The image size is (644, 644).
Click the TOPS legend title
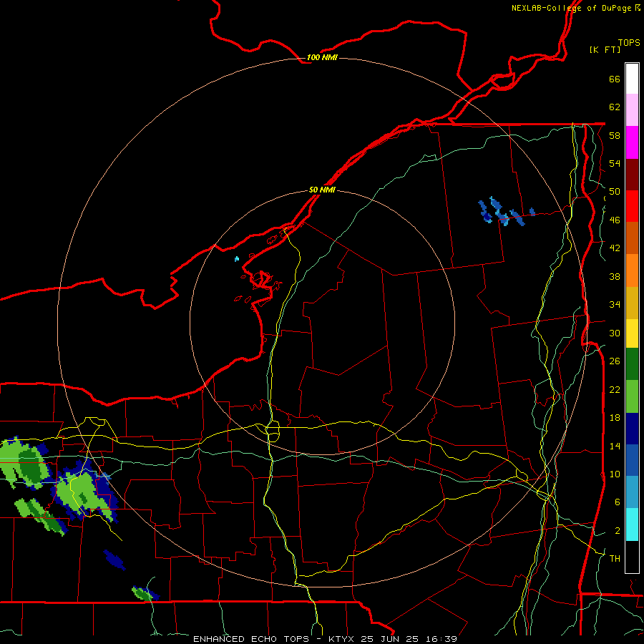629,42
